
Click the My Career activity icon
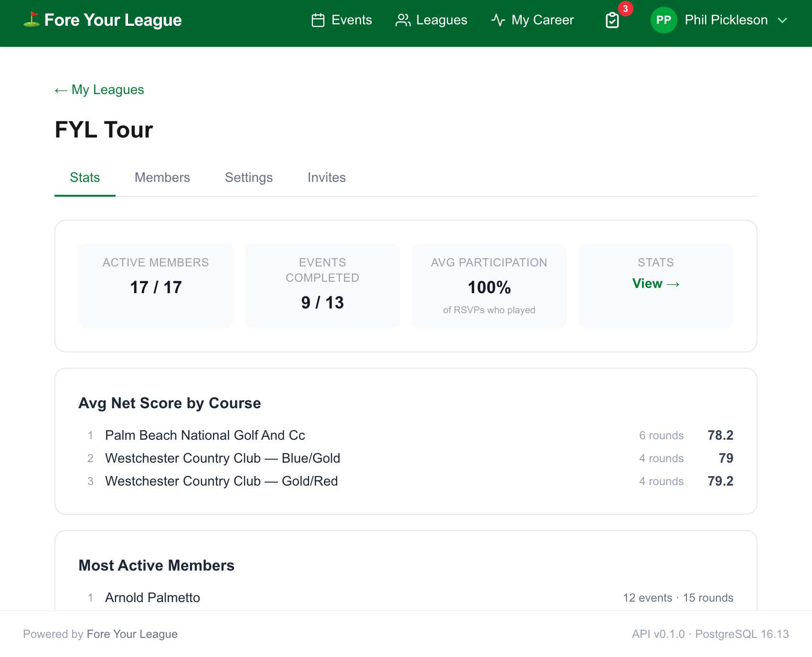498,20
